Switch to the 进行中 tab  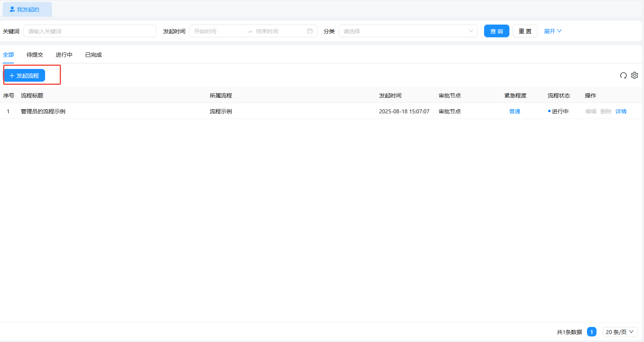click(x=64, y=55)
